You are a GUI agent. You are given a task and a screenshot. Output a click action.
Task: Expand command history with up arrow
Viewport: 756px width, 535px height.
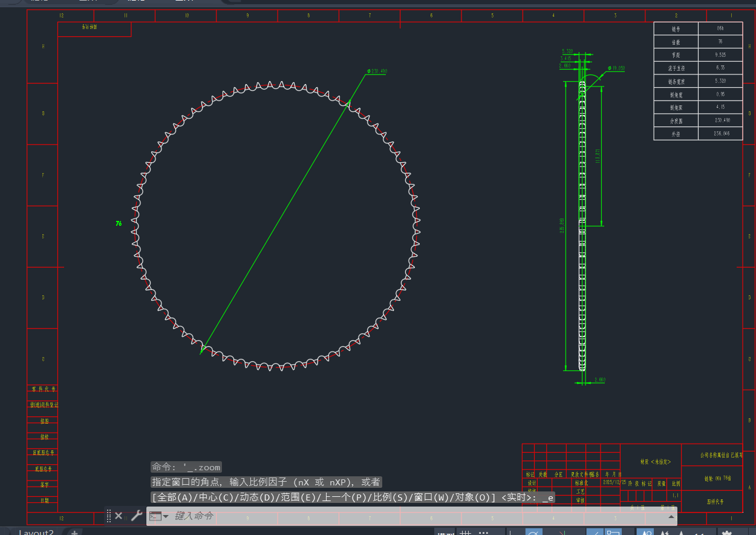[671, 516]
